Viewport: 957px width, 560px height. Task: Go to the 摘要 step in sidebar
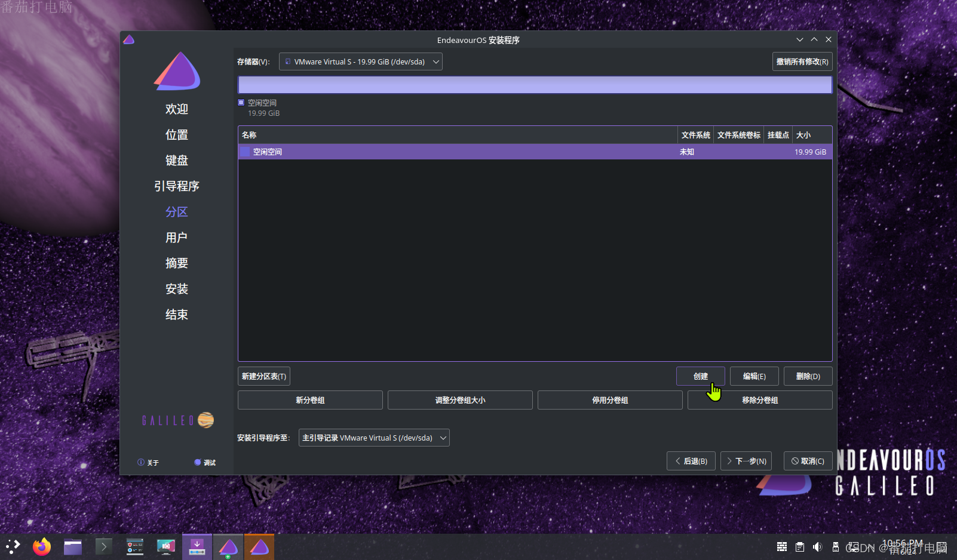pyautogui.click(x=177, y=263)
